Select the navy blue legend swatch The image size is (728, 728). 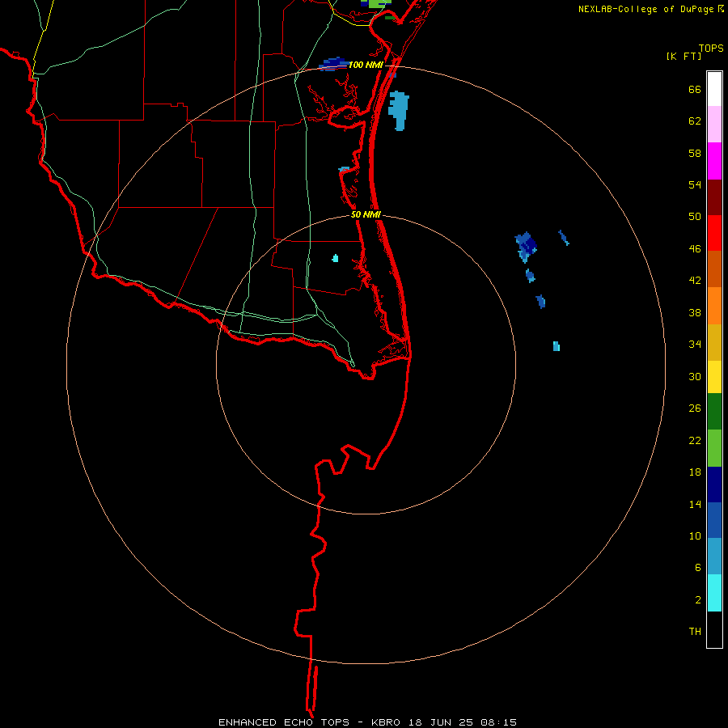pyautogui.click(x=714, y=485)
